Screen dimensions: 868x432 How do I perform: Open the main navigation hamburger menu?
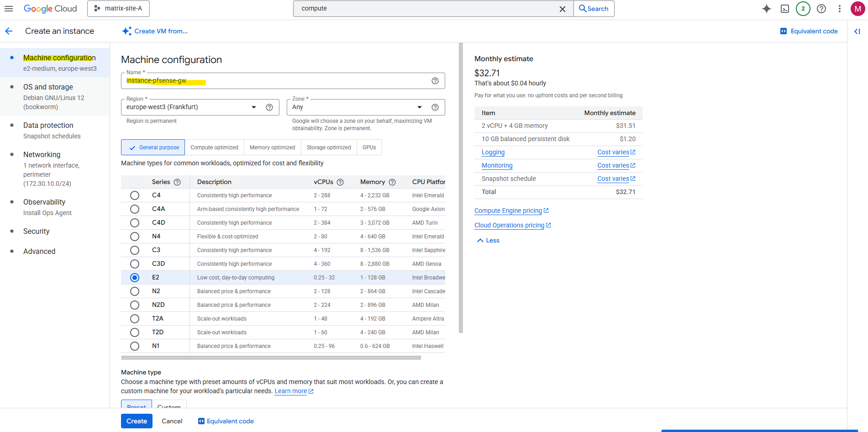[x=9, y=9]
